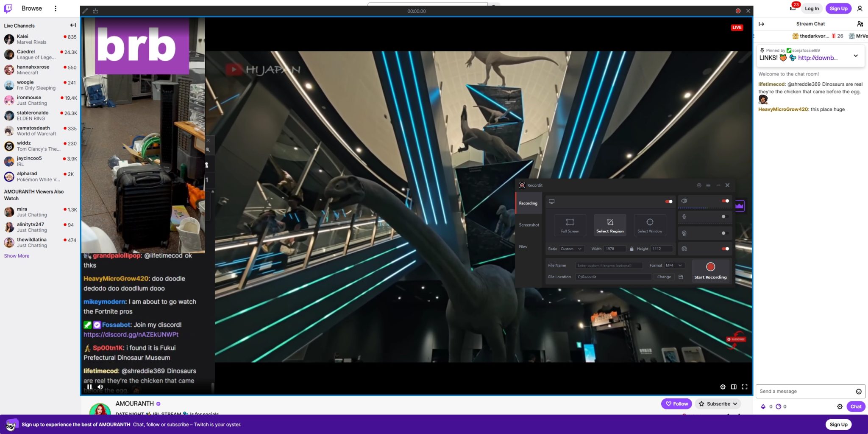This screenshot has height=434, width=868.
Task: Toggle theatre mode on the player
Action: 734,387
